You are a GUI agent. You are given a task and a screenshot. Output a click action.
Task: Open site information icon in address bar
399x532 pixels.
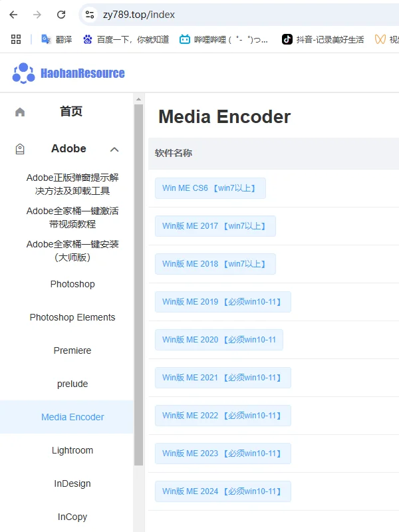pyautogui.click(x=90, y=15)
